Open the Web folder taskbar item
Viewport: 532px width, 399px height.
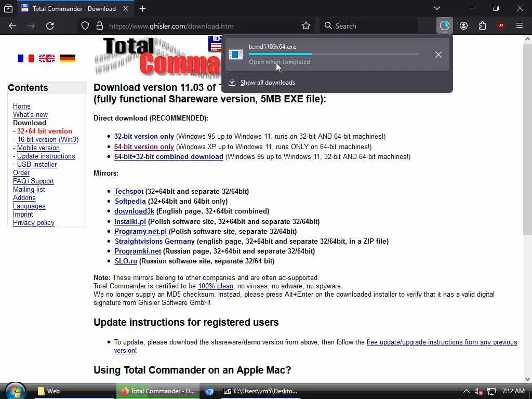point(74,391)
